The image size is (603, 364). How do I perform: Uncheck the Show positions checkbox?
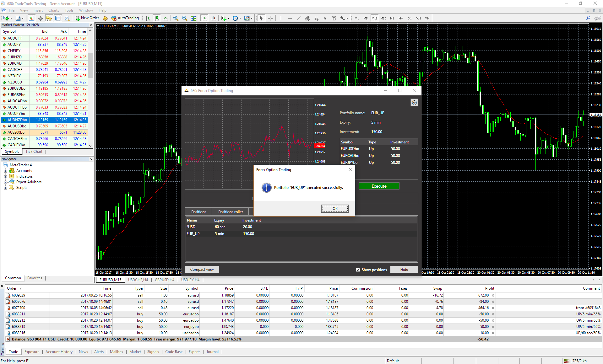[358, 270]
